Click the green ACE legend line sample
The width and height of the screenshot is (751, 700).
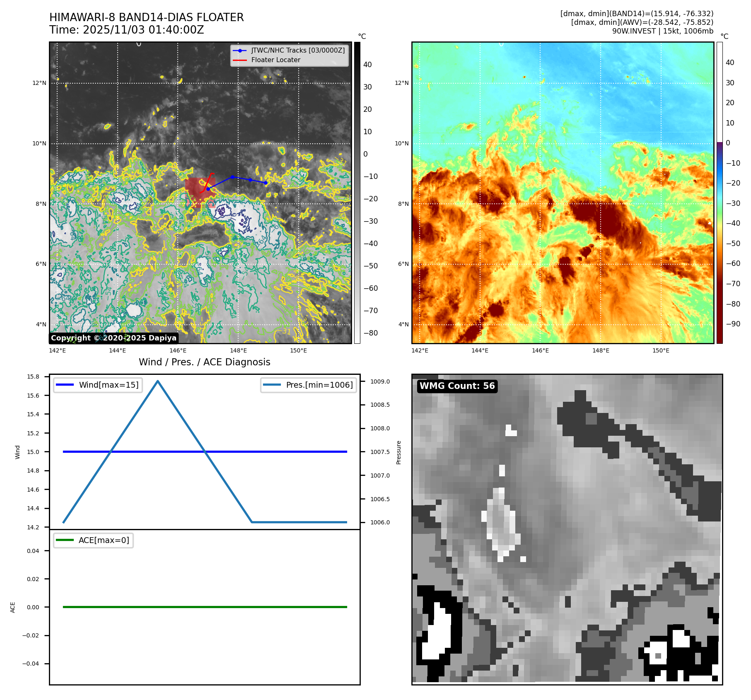(x=65, y=540)
